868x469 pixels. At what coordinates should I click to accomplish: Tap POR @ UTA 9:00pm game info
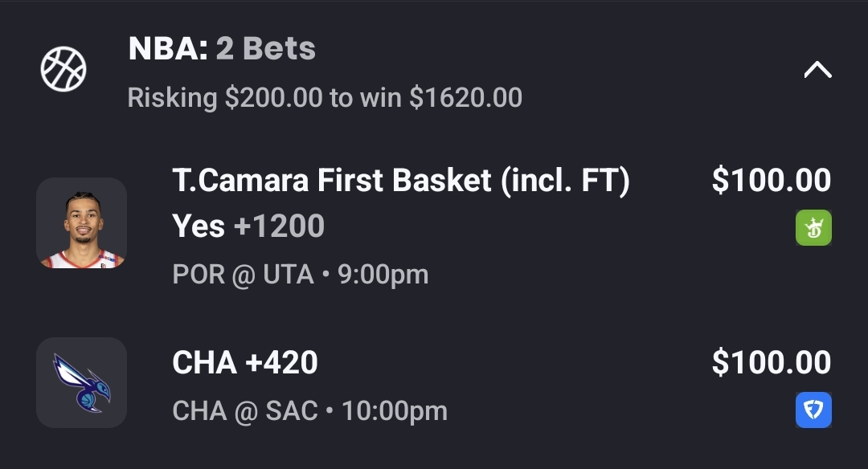tap(300, 275)
